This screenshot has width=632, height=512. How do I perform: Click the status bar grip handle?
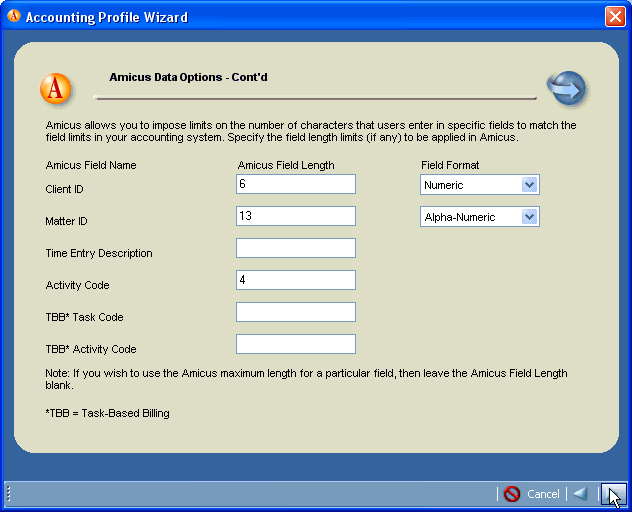point(8,494)
